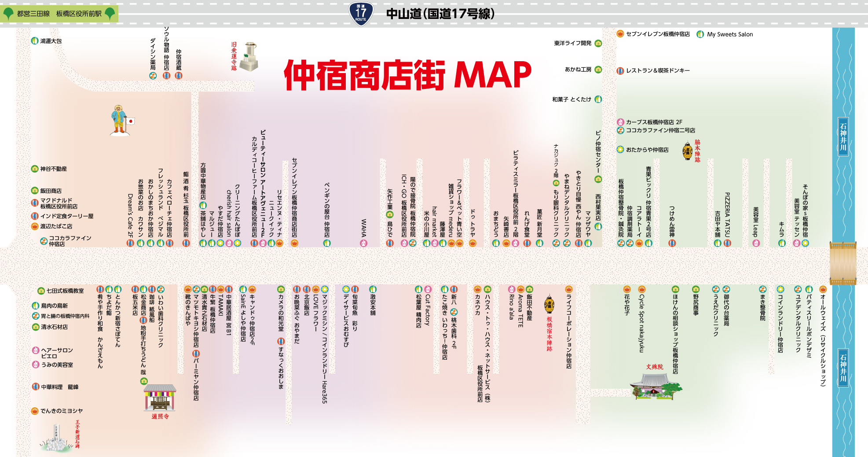Click the icon beside 東洋ライフ開発

[x=598, y=43]
